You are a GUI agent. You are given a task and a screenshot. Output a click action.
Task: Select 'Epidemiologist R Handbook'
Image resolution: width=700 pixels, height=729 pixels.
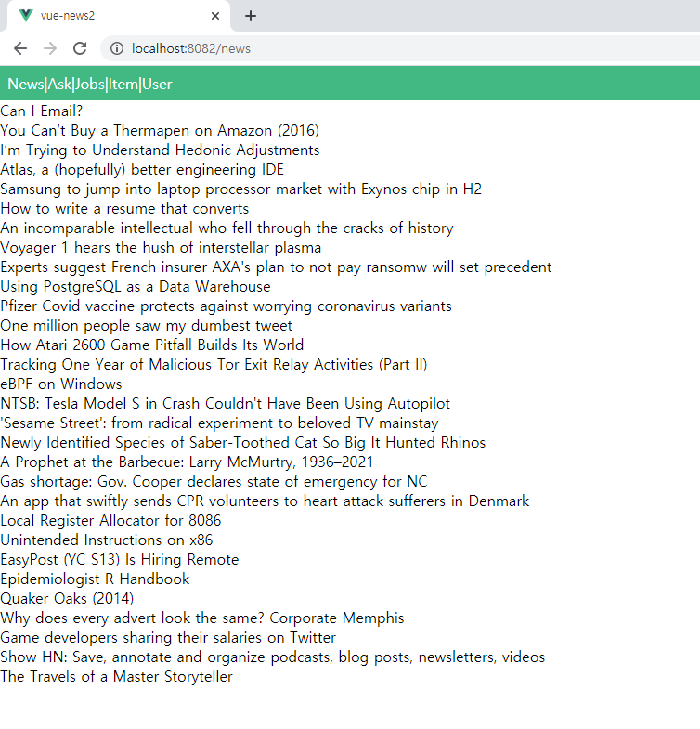[95, 579]
